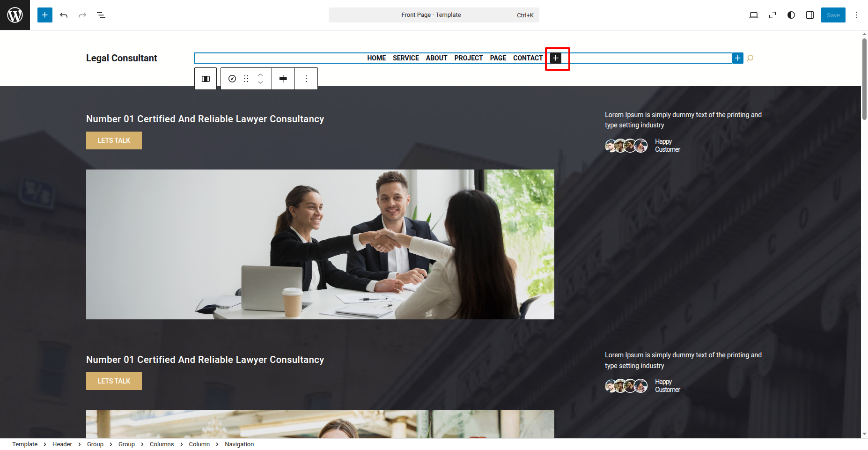Select parent Column block in block toolbar
Screen dimensions: 868x450
click(x=206, y=79)
